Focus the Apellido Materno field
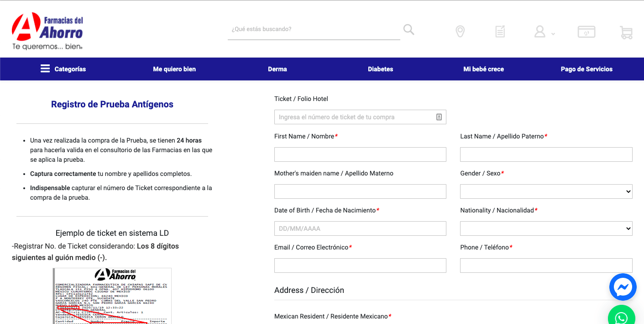The image size is (644, 324). click(x=360, y=191)
